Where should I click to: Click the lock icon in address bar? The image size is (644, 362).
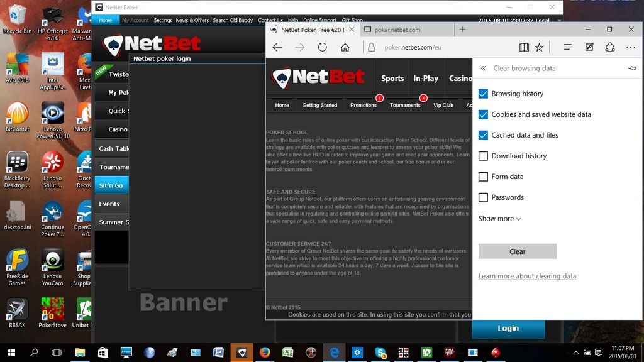371,47
